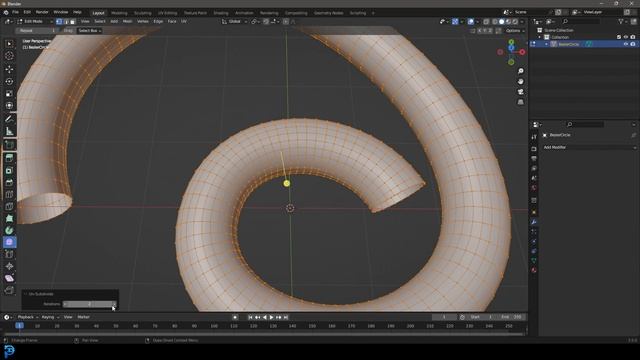Select the Poly Build tool
The width and height of the screenshot is (640, 360).
[x=9, y=218]
